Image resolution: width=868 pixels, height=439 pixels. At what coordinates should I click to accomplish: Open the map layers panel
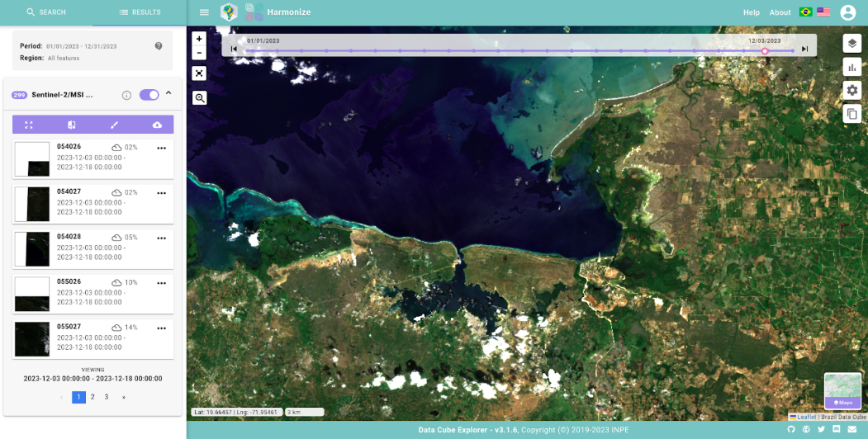tap(852, 44)
